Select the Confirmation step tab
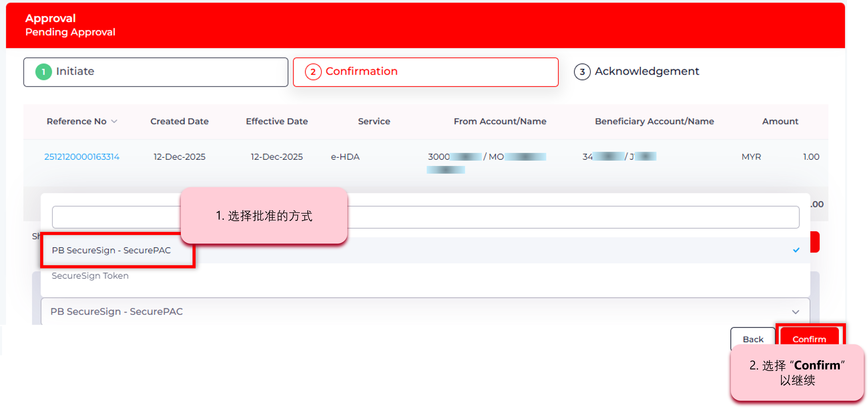 click(426, 72)
